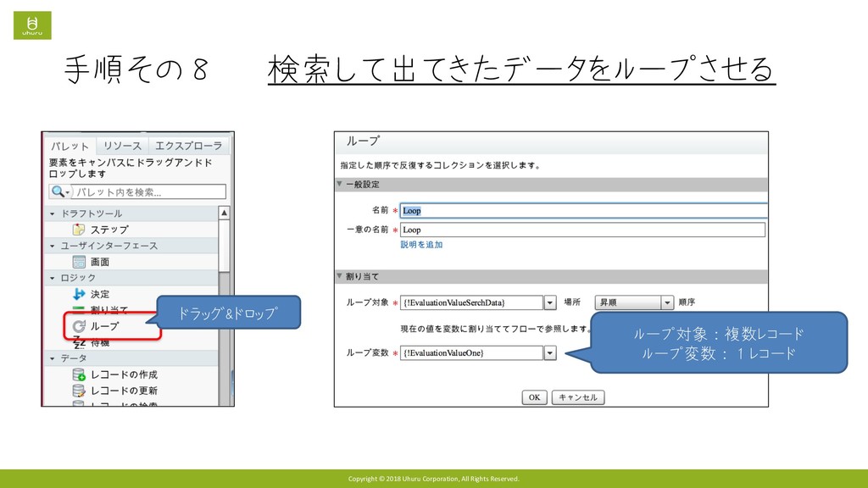Select the 画面 palette item text
The height and width of the screenshot is (488, 868).
(100, 262)
